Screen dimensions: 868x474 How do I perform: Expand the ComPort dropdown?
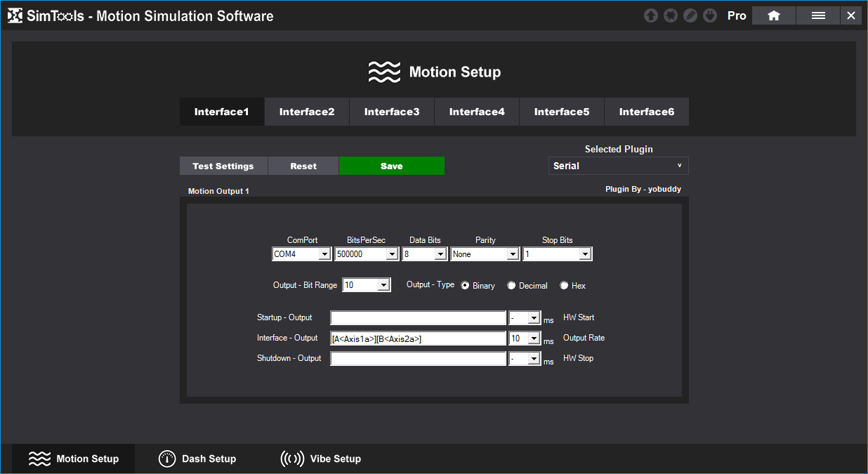coord(324,254)
